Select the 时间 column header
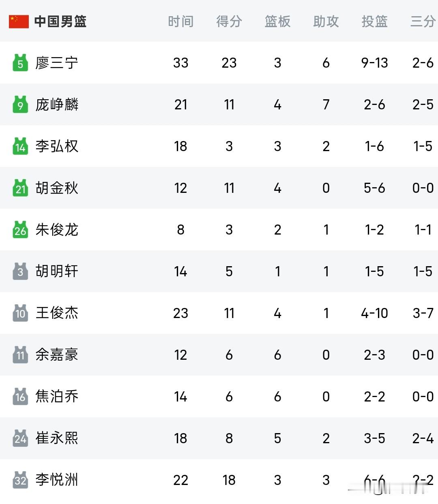This screenshot has width=438, height=504. pos(180,21)
